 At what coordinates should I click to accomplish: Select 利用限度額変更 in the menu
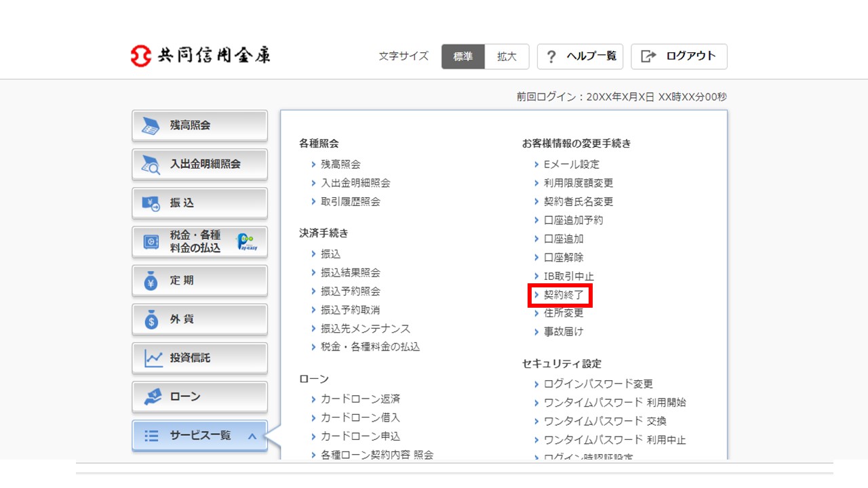(x=578, y=183)
